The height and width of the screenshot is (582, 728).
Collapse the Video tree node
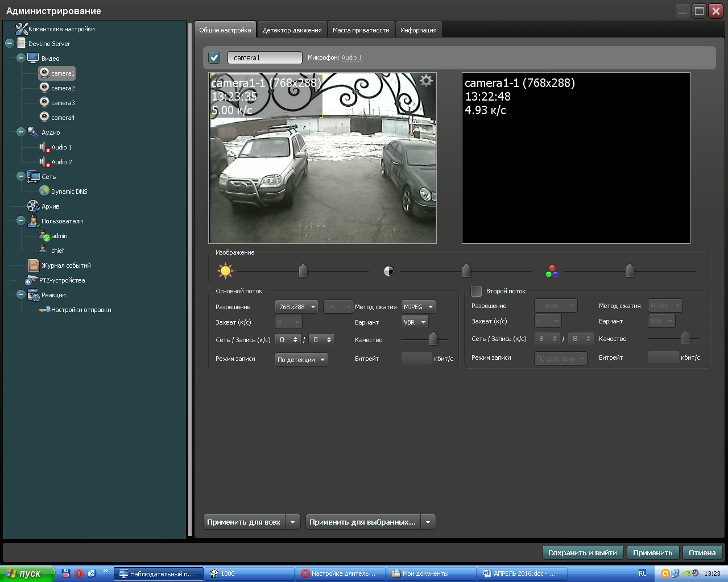21,58
